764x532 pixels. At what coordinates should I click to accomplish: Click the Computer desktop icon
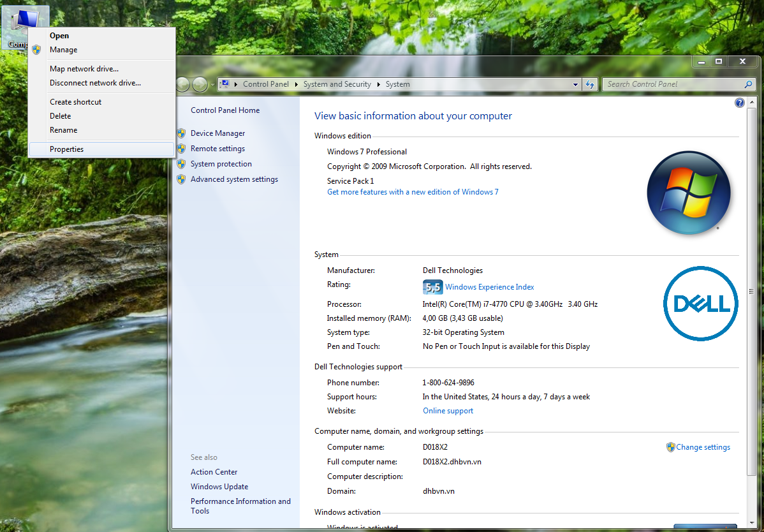coord(25,27)
